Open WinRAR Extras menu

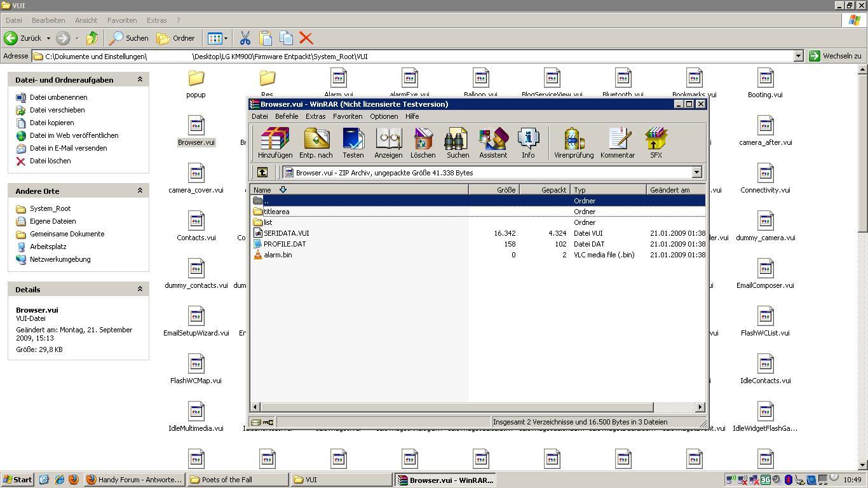click(315, 116)
